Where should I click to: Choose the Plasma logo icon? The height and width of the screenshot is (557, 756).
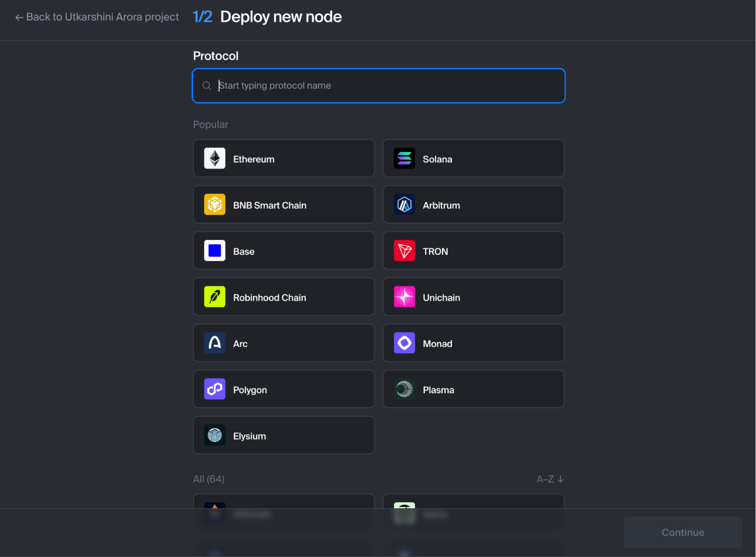(404, 390)
